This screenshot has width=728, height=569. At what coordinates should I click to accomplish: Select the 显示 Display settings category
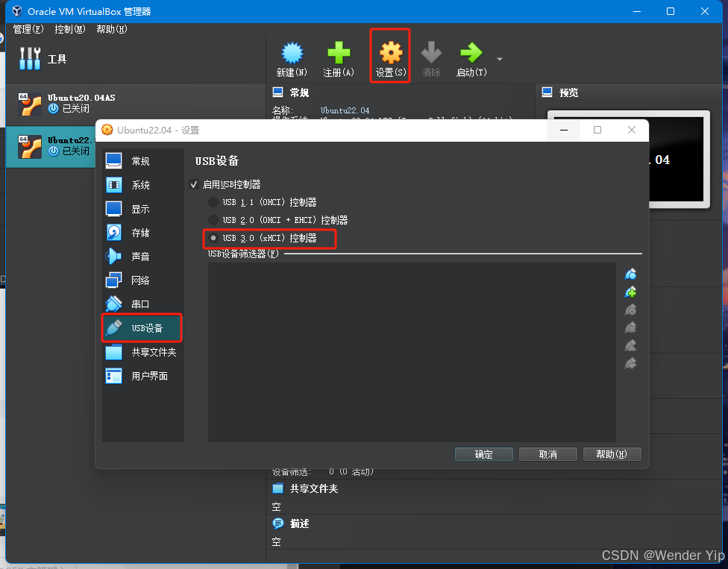[142, 209]
